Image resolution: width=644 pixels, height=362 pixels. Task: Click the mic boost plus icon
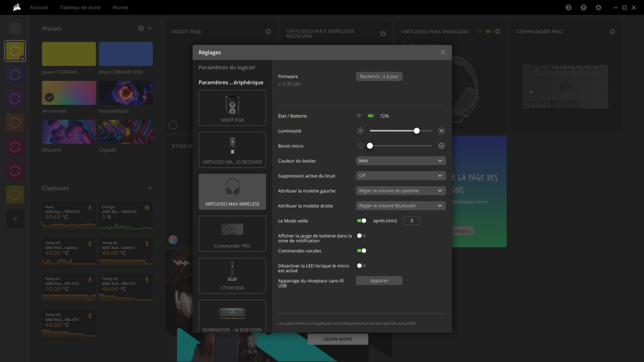point(441,146)
